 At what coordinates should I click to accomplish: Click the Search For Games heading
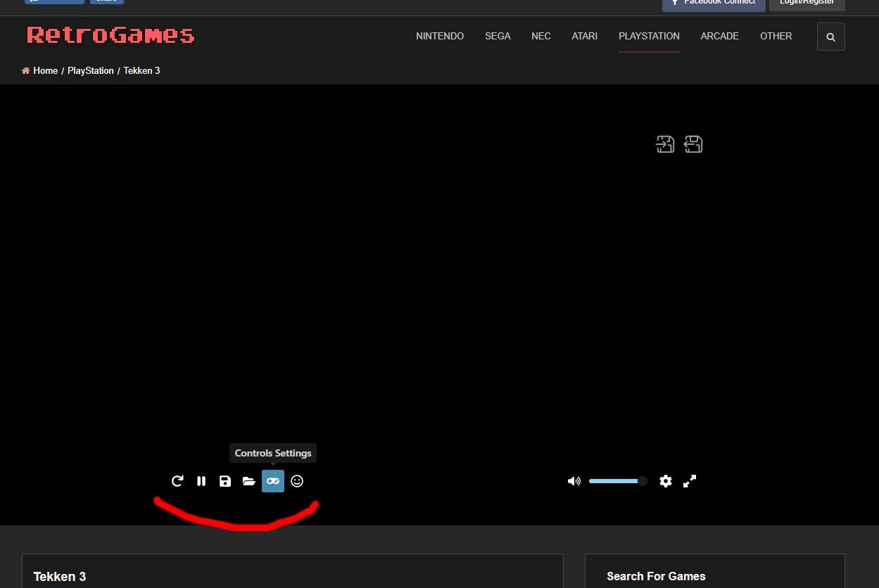pyautogui.click(x=656, y=577)
